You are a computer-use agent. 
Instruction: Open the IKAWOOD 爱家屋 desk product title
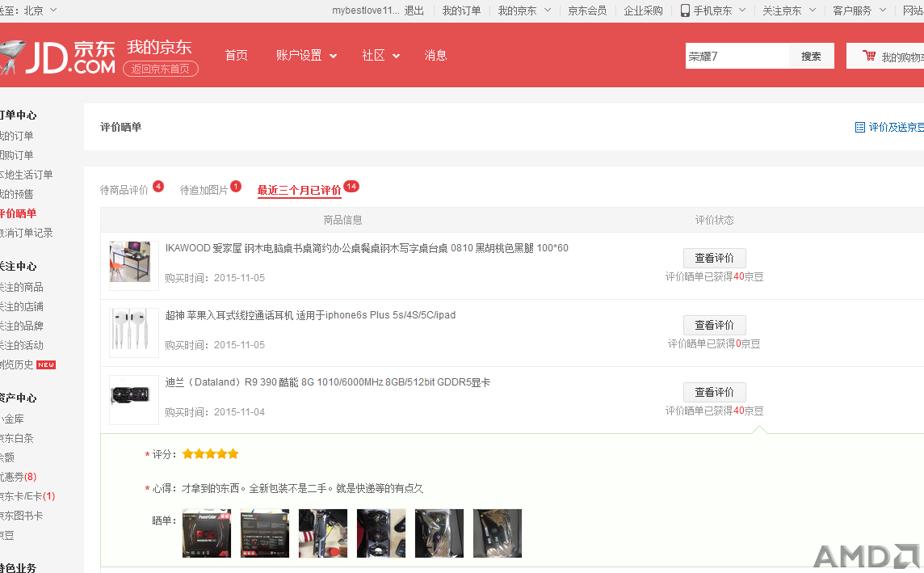pyautogui.click(x=367, y=248)
